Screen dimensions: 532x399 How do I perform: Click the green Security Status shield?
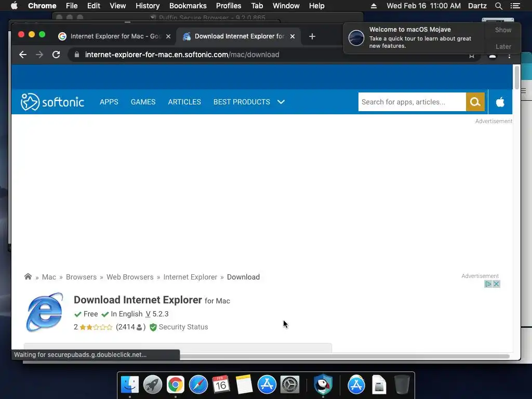coord(153,327)
